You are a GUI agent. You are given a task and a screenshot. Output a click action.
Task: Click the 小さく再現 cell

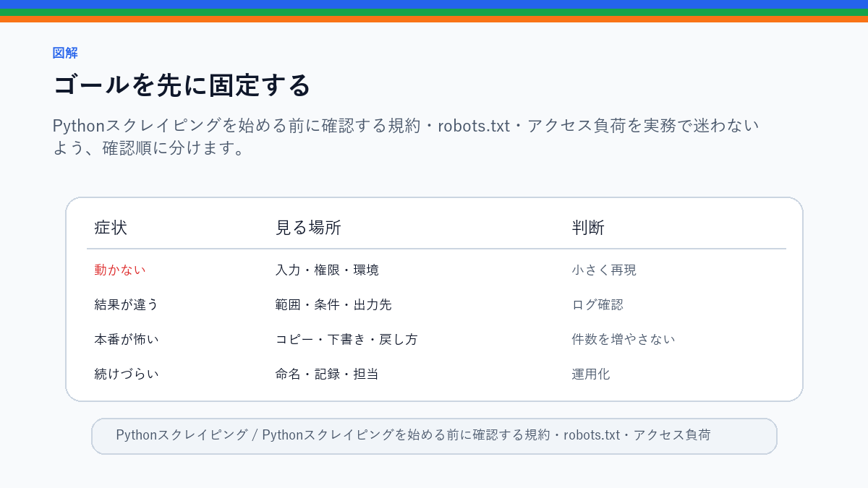click(604, 270)
